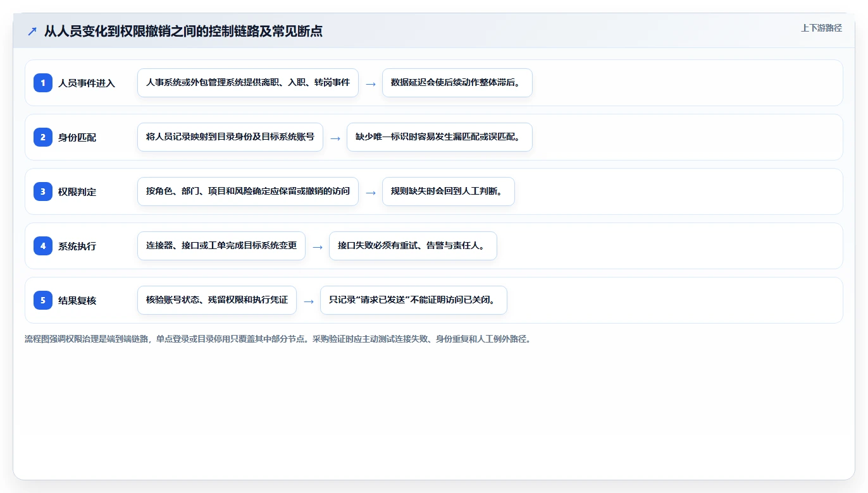Click the box 核验账号状态、残留权限和执行凭证
This screenshot has width=868, height=493.
tap(217, 300)
